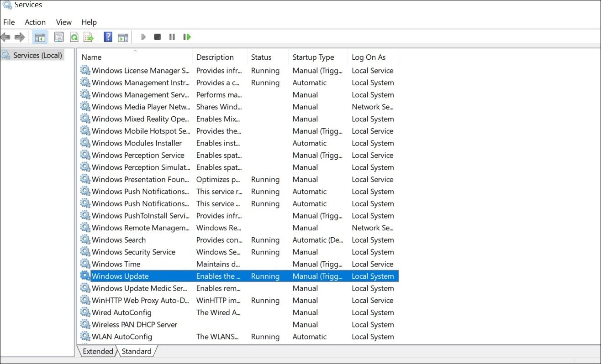Select Windows Perception Service name
The image size is (601, 364).
(x=138, y=155)
